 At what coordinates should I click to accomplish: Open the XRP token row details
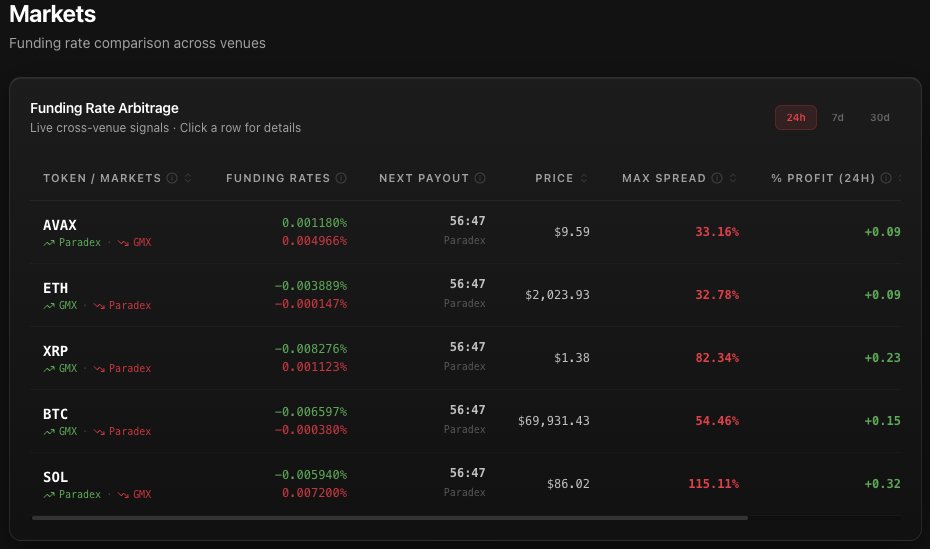pyautogui.click(x=466, y=358)
